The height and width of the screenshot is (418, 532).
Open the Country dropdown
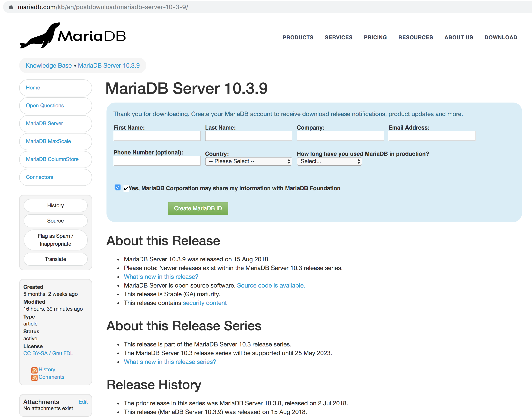(x=249, y=161)
